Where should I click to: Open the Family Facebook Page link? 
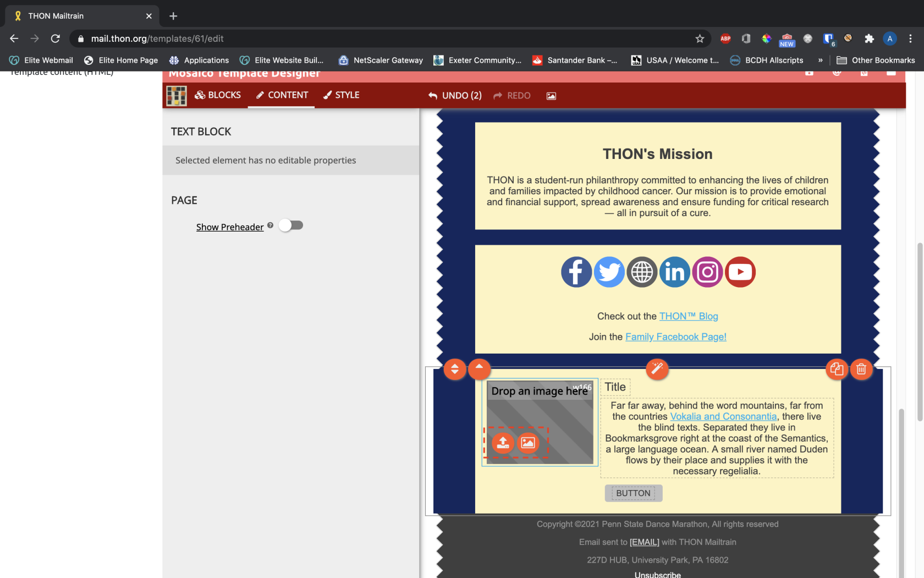coord(676,337)
